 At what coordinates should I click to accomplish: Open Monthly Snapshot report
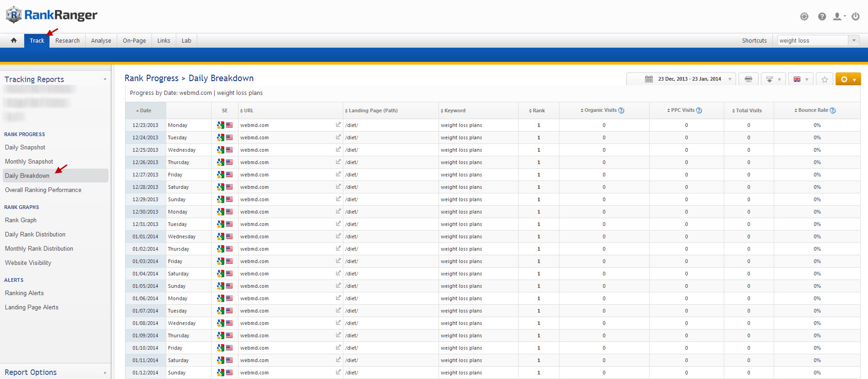(29, 161)
